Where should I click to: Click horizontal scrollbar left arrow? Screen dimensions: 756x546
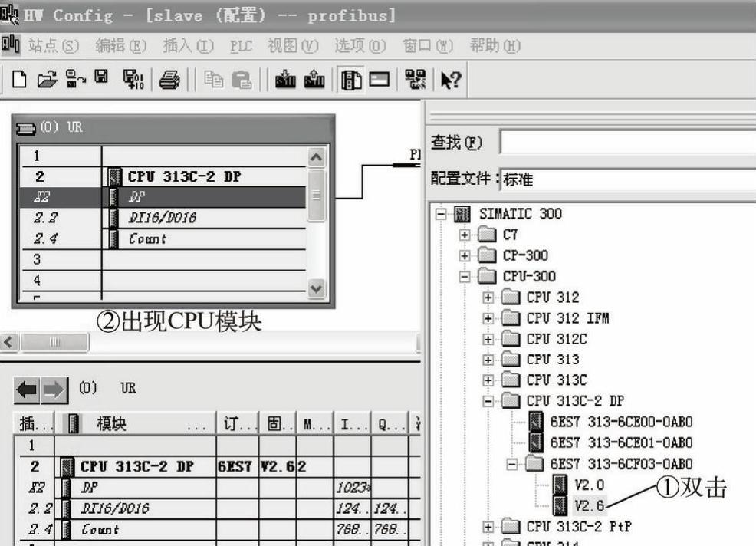coord(8,342)
